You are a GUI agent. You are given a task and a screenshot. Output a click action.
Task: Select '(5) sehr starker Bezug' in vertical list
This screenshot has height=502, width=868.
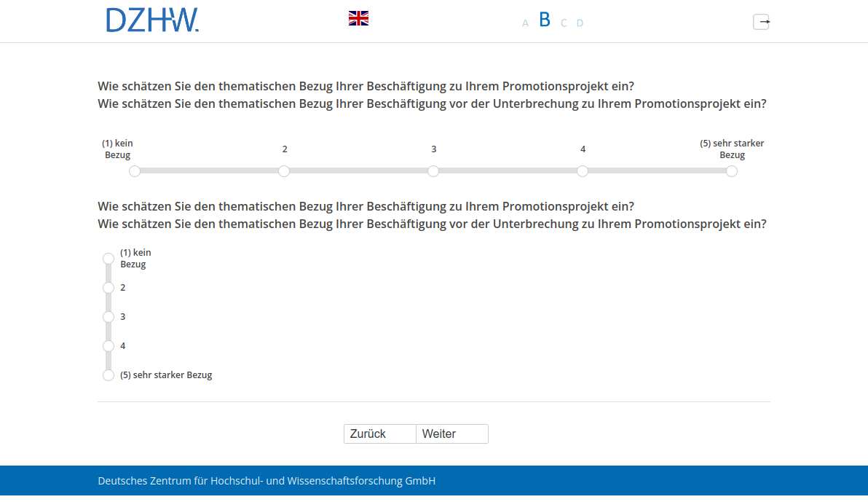click(108, 375)
